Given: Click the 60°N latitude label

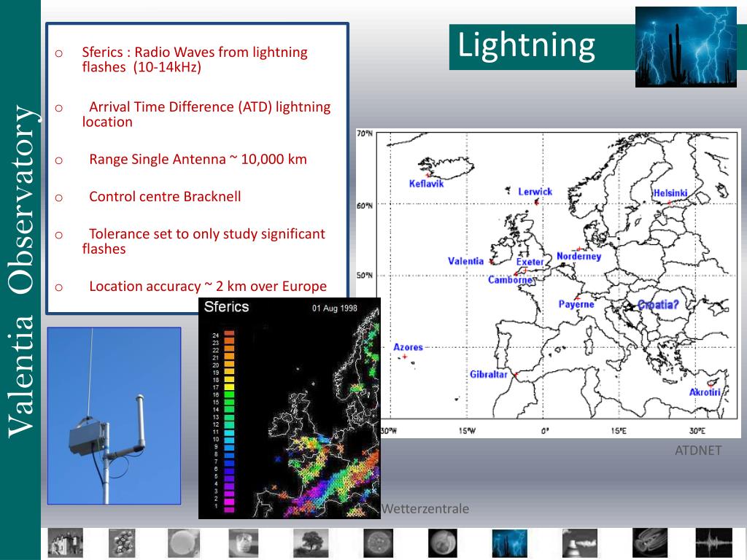Looking at the screenshot, I should [365, 206].
